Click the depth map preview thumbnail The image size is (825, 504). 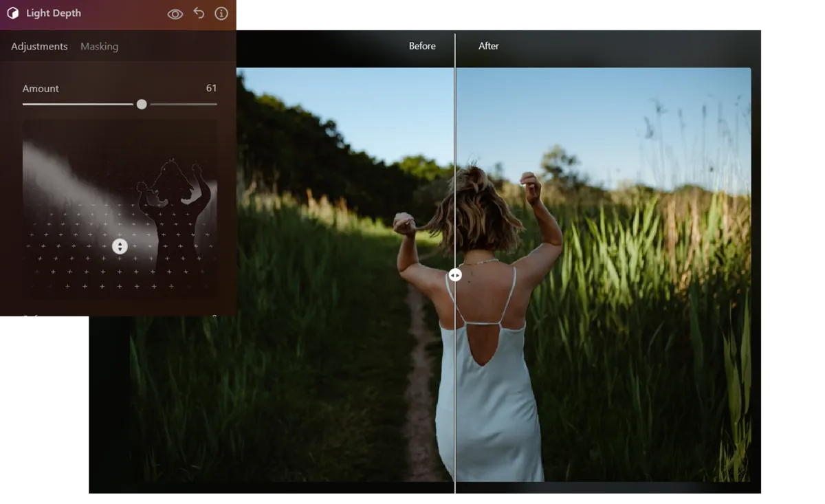(x=120, y=213)
